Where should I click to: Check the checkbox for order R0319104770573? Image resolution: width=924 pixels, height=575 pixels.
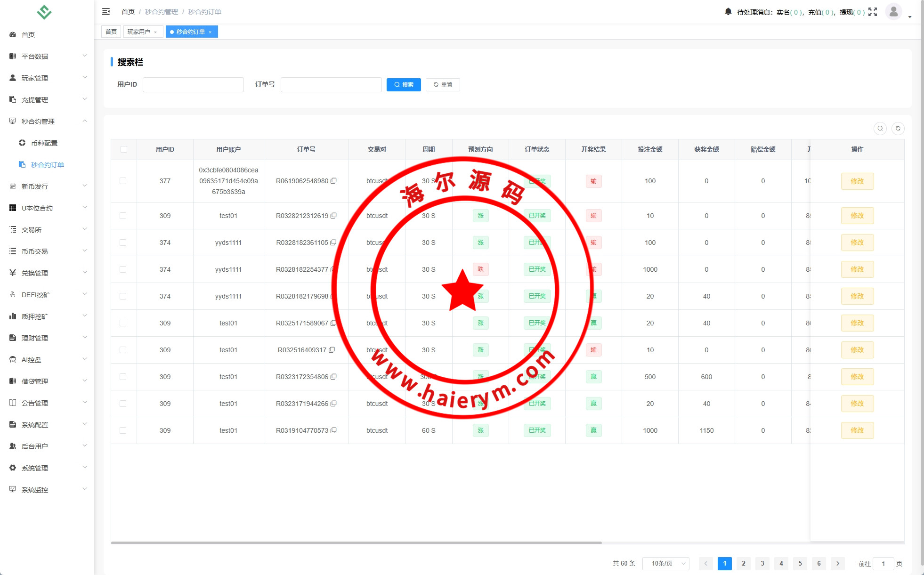coord(123,430)
